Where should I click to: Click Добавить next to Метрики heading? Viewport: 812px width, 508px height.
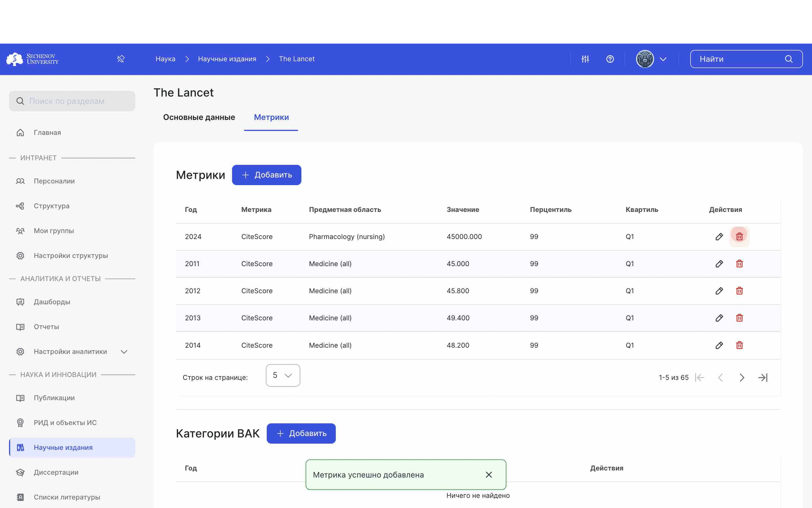point(267,175)
